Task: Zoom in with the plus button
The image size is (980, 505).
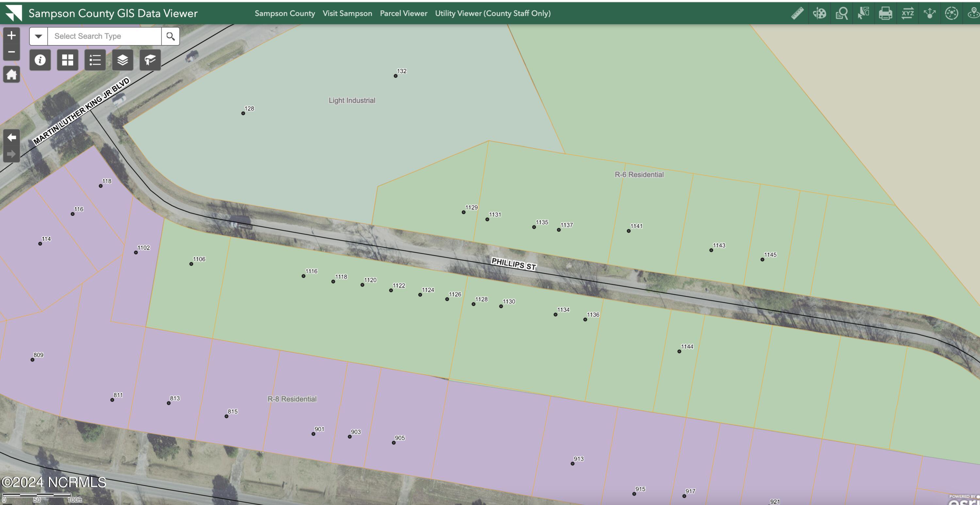Action: click(x=11, y=35)
